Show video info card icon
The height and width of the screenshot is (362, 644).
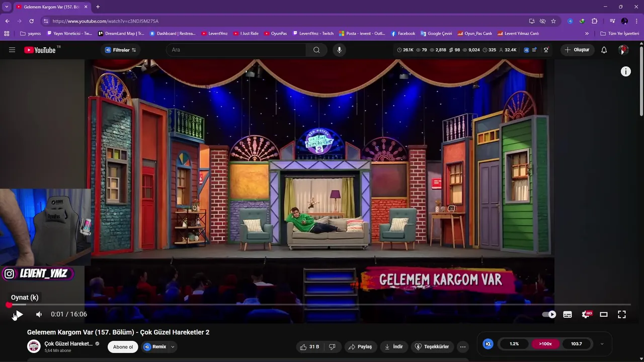626,71
